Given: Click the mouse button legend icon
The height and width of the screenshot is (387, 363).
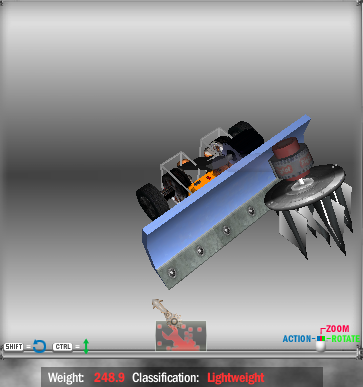Looking at the screenshot, I should 321,344.
